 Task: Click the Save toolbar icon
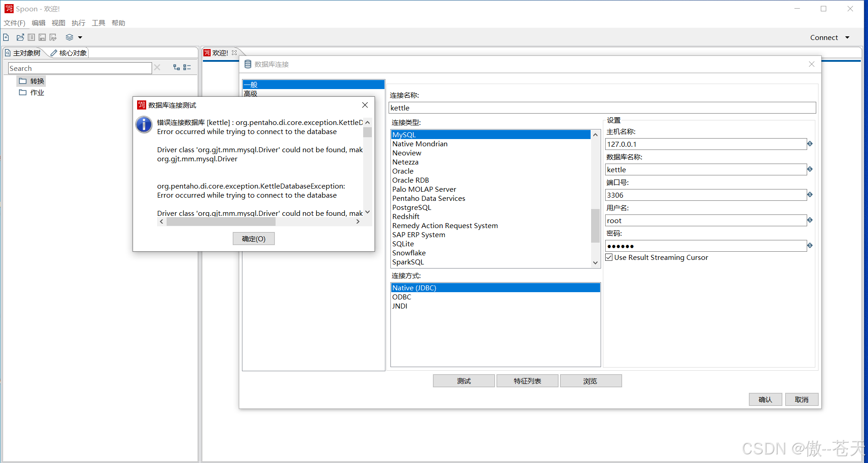pyautogui.click(x=42, y=37)
